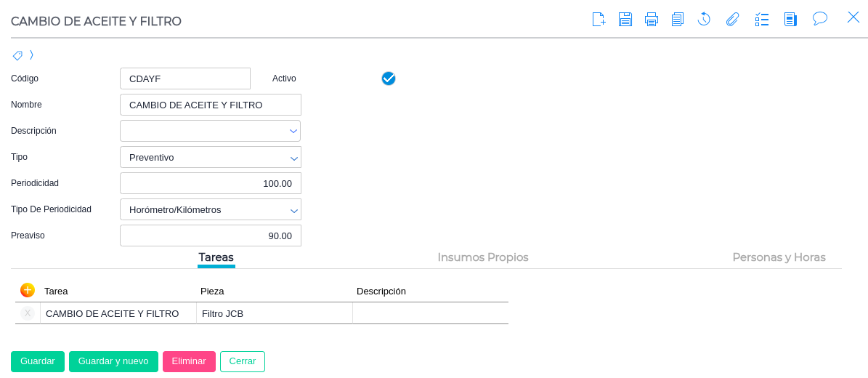This screenshot has height=378, width=868.
Task: Open the history clock icon
Action: pos(704,20)
